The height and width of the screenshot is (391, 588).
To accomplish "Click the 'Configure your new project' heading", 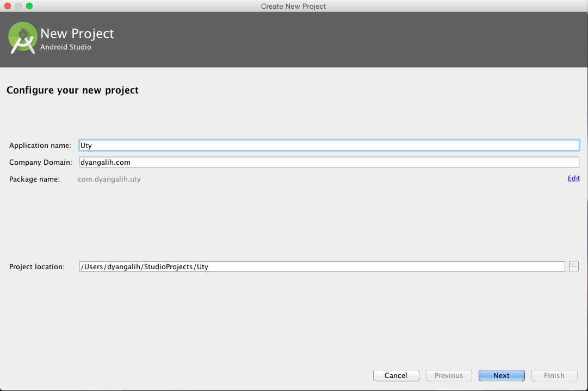I will [x=72, y=90].
